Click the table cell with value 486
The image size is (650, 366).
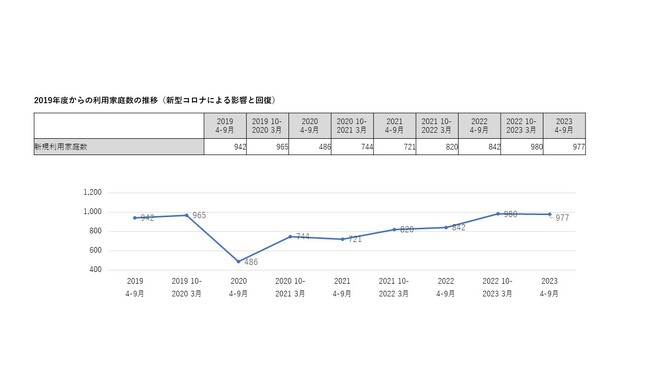point(310,147)
